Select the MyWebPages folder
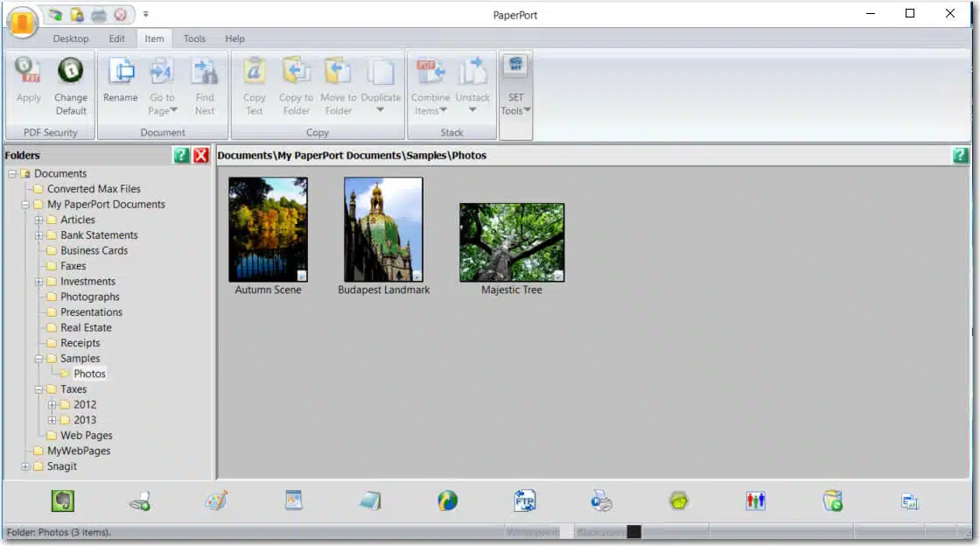 click(79, 451)
